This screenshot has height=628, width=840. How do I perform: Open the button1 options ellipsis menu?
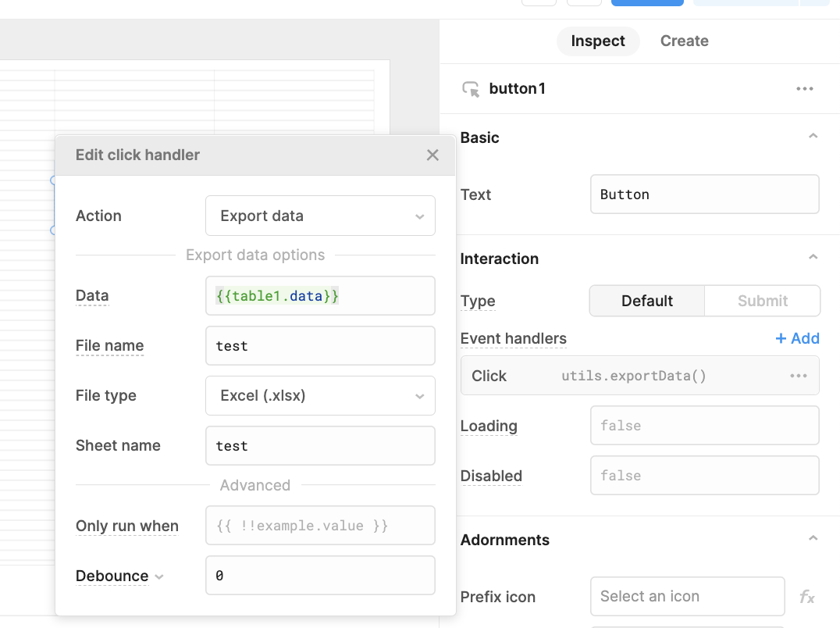805,88
